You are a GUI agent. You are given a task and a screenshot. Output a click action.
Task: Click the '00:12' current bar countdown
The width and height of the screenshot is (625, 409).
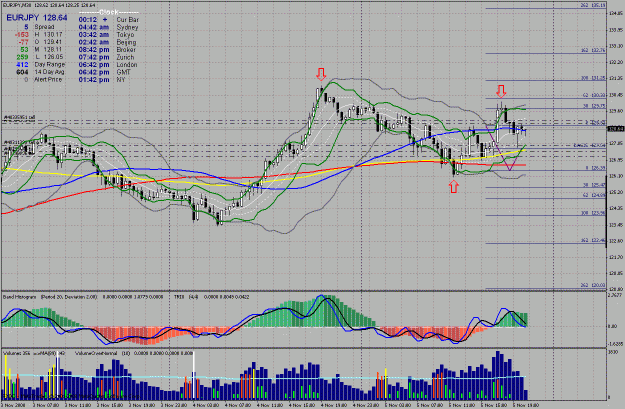[88, 20]
